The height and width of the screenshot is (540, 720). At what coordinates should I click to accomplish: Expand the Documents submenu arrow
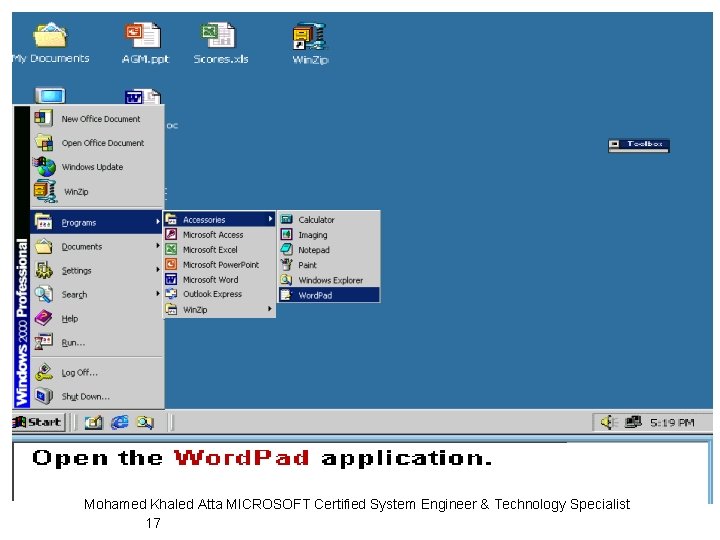158,246
